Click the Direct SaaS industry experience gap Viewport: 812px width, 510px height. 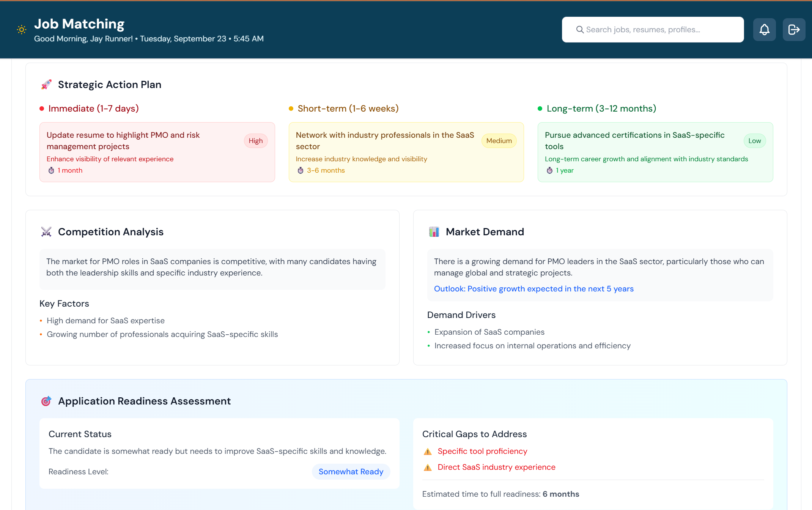coord(496,467)
